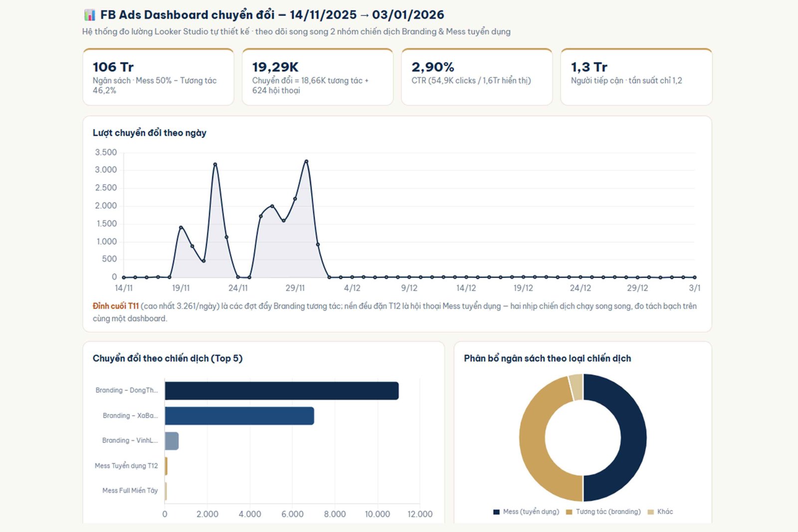Click the 3.500 y-axis value
Viewport: 798px width, 532px height.
tap(106, 153)
